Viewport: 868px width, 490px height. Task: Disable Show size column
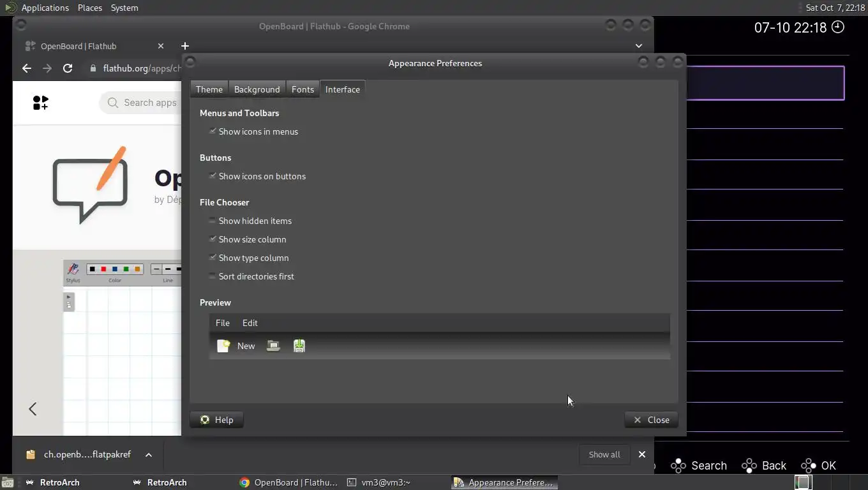pos(213,239)
